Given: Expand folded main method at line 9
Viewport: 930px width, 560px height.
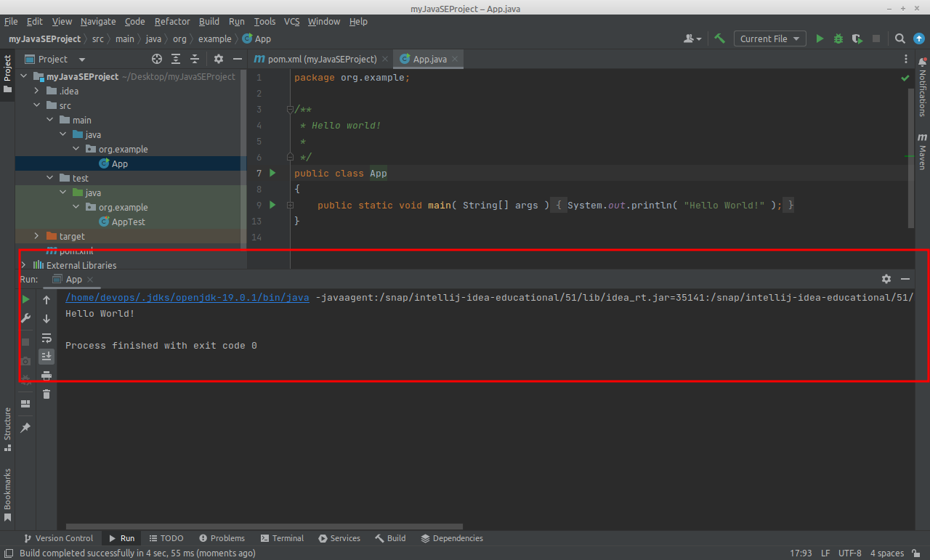Looking at the screenshot, I should pyautogui.click(x=290, y=205).
